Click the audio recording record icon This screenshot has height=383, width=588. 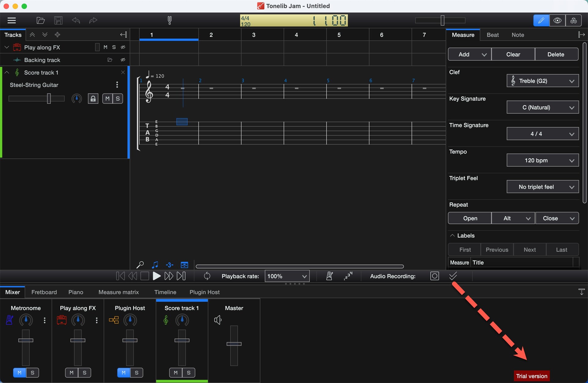pos(435,276)
